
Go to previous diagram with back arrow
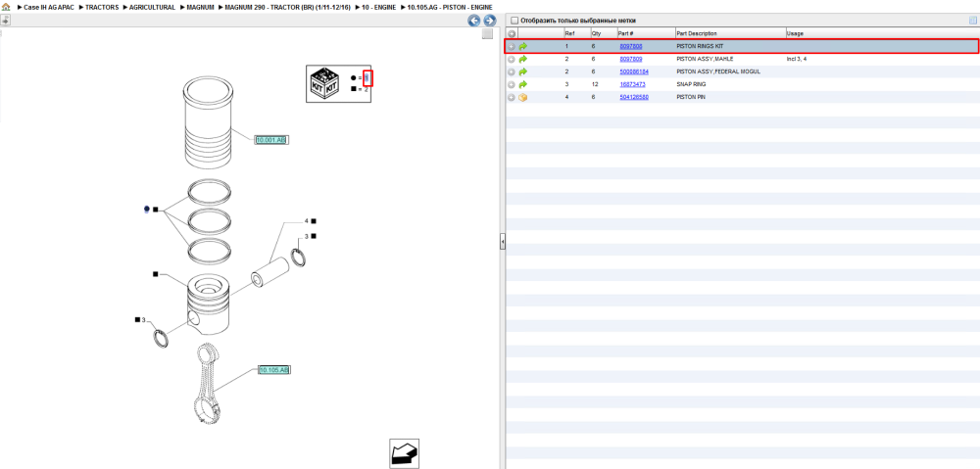click(x=474, y=21)
